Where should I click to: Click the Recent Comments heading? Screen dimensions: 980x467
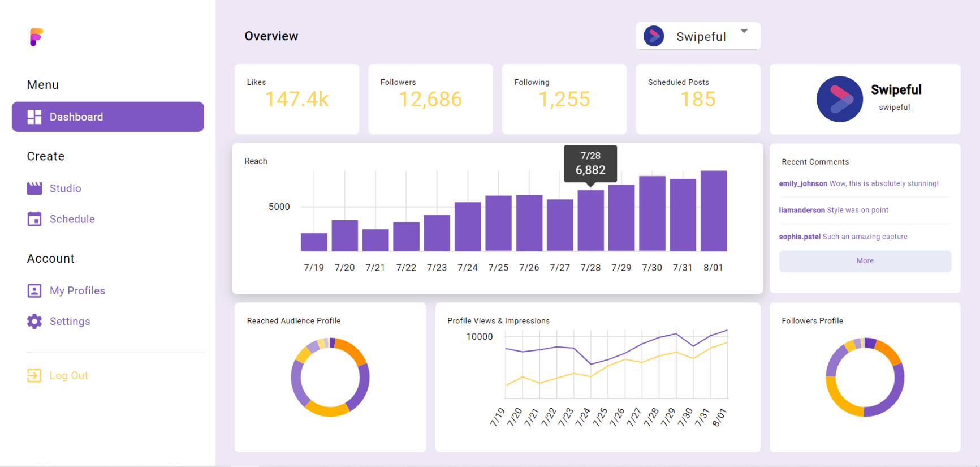tap(815, 162)
